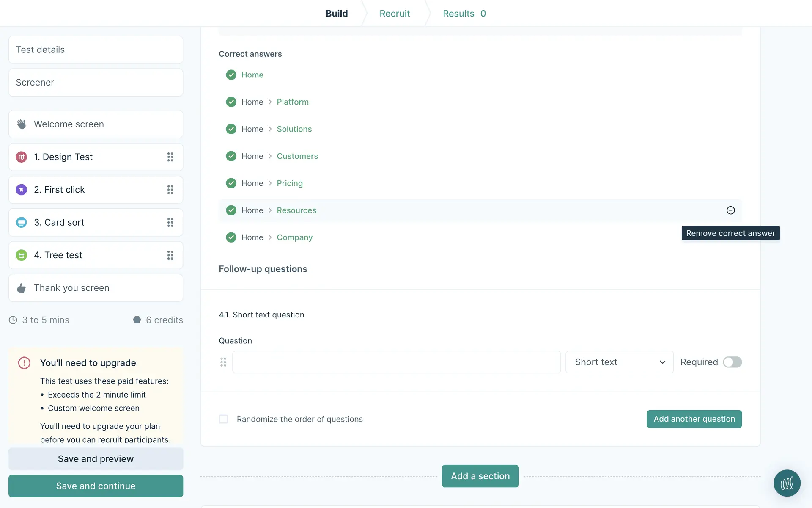
Task: Open the Screener section
Action: click(x=96, y=83)
